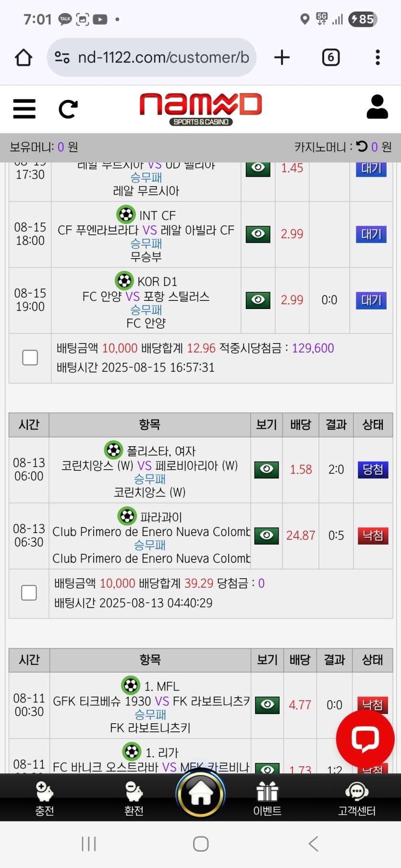This screenshot has width=401, height=868.
Task: Tap the page refresh icon
Action: point(68,109)
